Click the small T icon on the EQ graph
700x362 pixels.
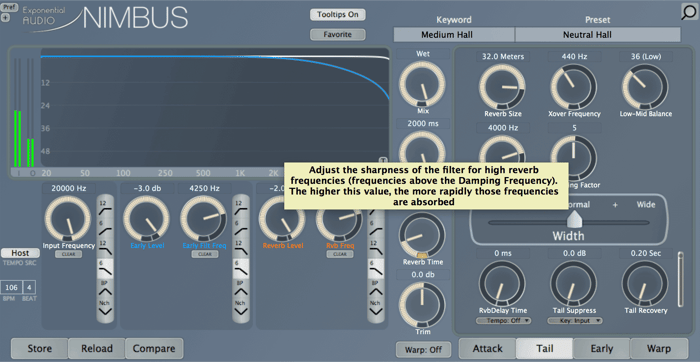(x=383, y=160)
